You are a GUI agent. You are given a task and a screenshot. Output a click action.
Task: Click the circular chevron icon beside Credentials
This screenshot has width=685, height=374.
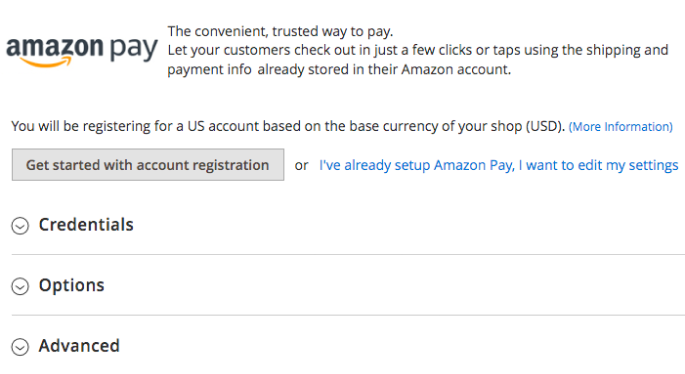coord(20,226)
